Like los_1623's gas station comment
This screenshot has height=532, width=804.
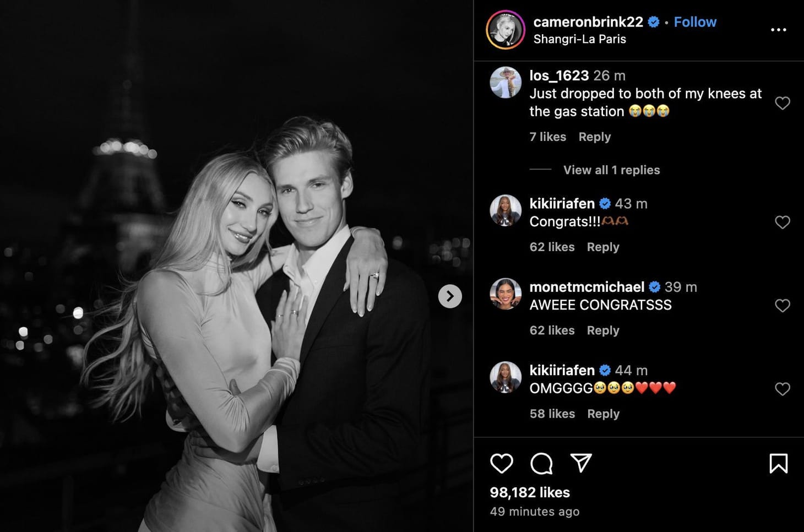(783, 103)
